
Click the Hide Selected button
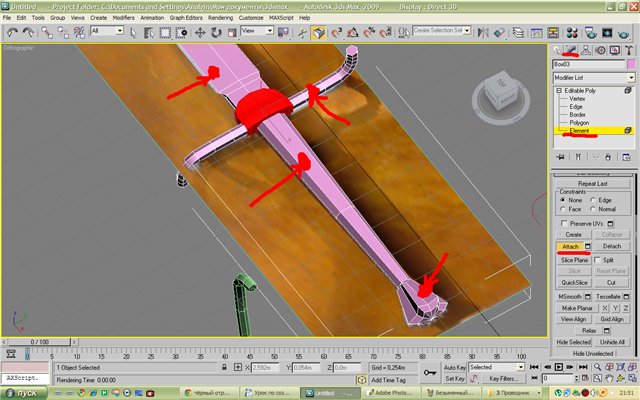click(573, 342)
